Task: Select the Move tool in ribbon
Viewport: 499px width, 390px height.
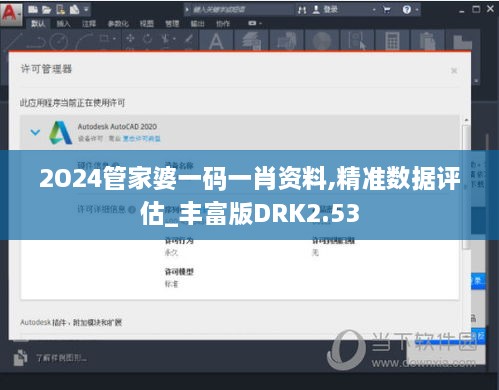Action: [x=130, y=39]
